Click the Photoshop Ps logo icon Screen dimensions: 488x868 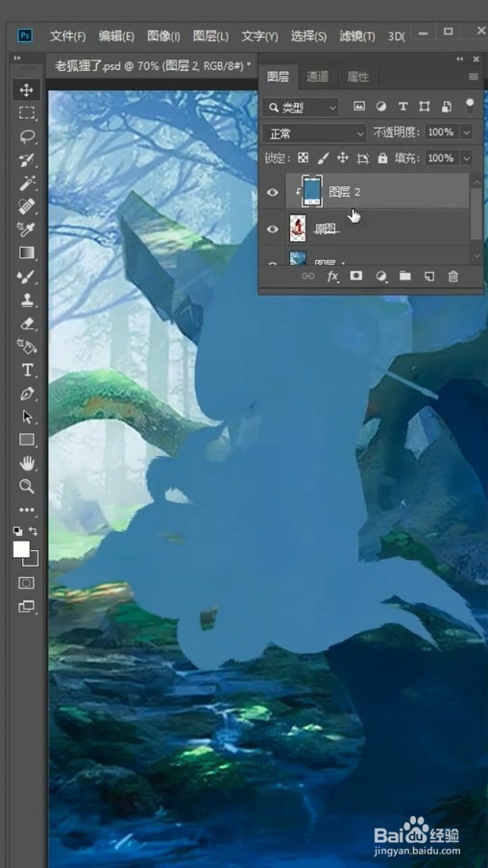[x=25, y=36]
